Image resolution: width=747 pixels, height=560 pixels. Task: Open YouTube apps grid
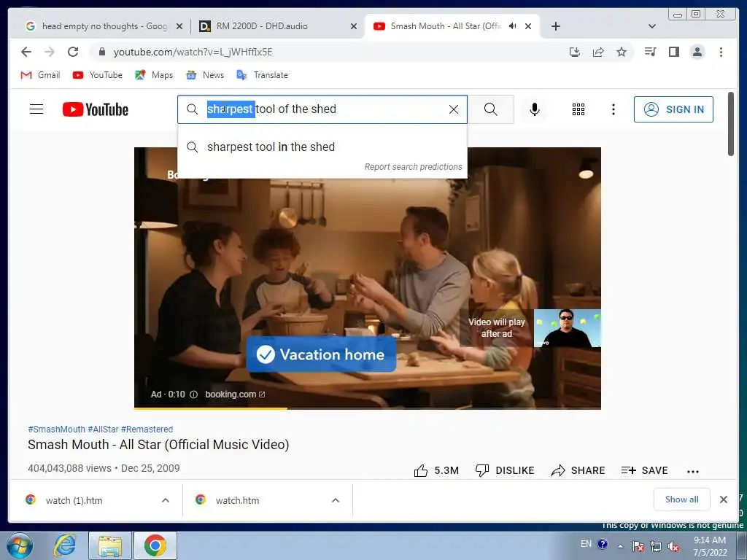click(x=578, y=109)
